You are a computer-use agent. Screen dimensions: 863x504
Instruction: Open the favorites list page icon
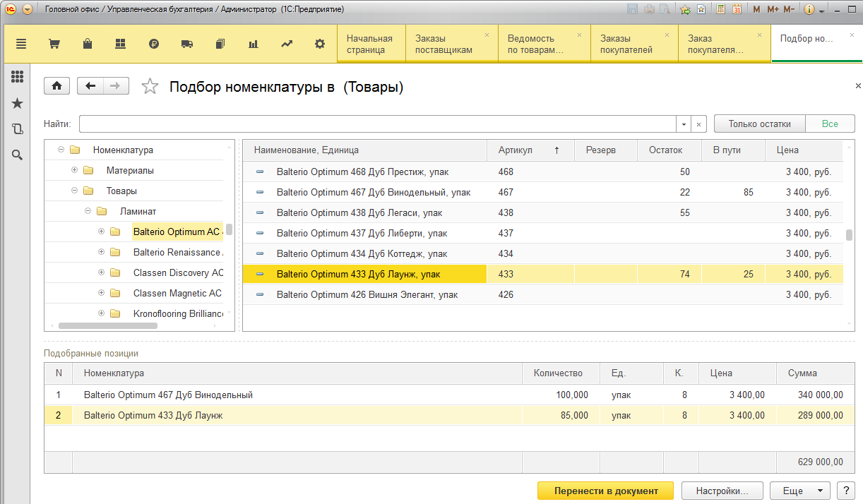pyautogui.click(x=701, y=10)
